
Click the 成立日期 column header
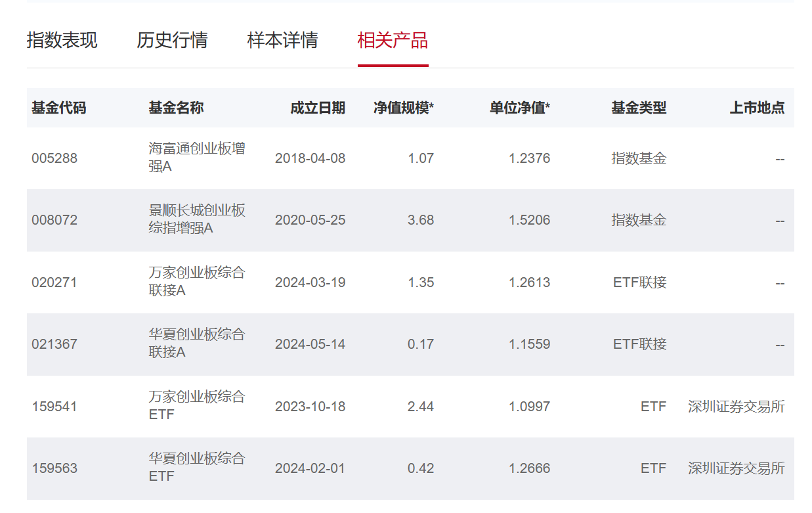tap(318, 108)
